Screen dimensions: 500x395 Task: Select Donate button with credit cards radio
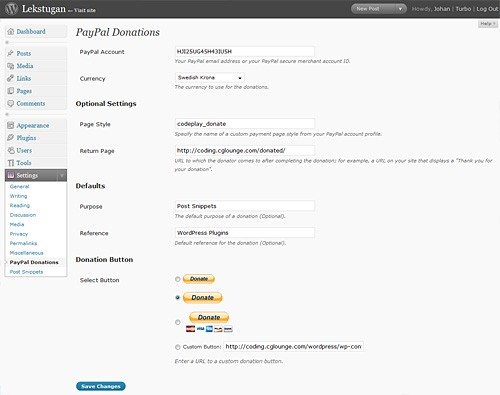pyautogui.click(x=178, y=322)
